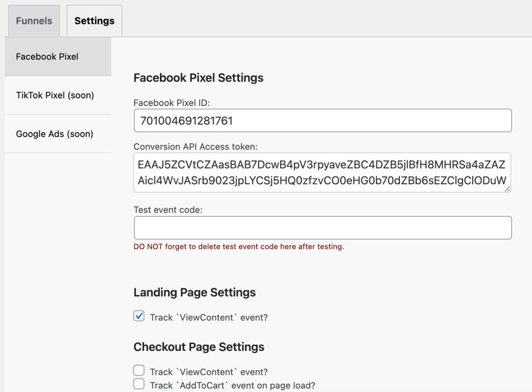Click the "Track AddToCart event" label text
This screenshot has width=532, height=392.
pos(232,385)
